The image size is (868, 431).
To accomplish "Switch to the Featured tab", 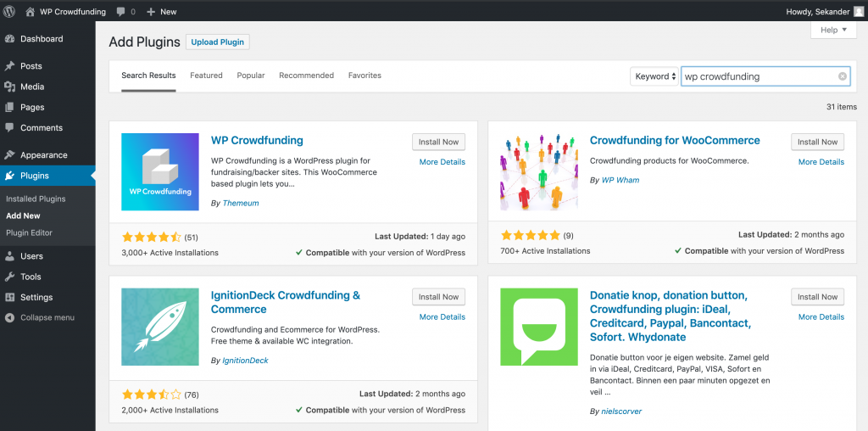I will click(206, 76).
